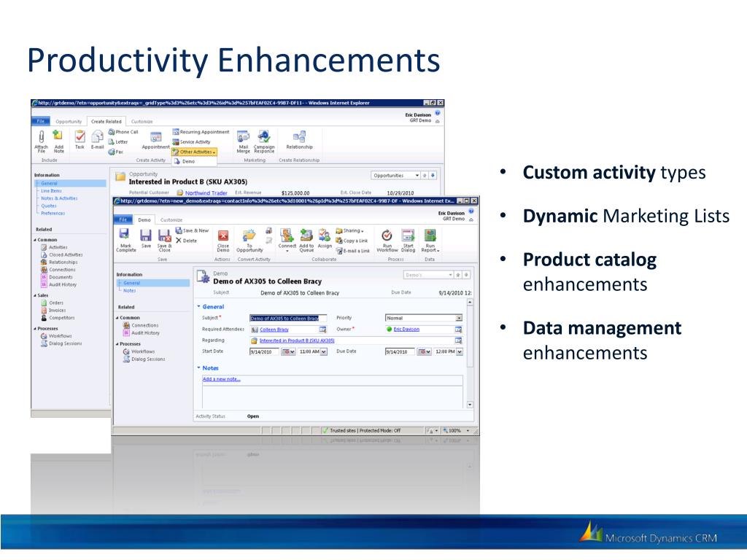
Task: Click Attach File paperclip in Opportunity window
Action: tap(42, 141)
